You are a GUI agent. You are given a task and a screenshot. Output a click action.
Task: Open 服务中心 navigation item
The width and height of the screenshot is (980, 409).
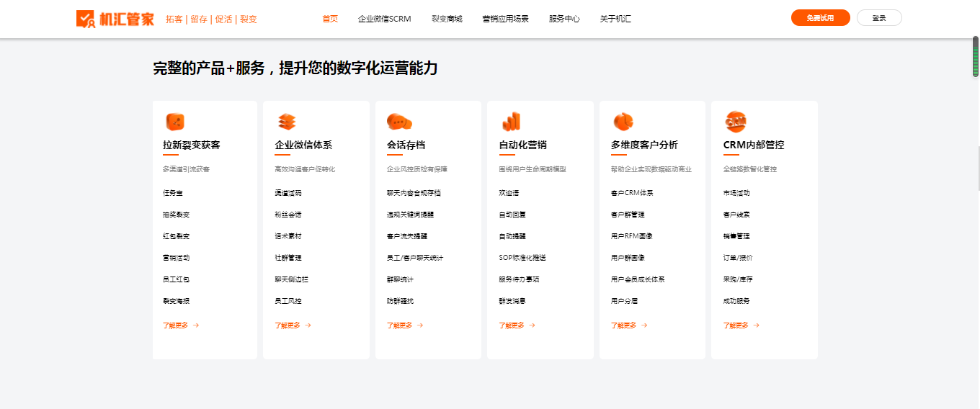tap(564, 19)
